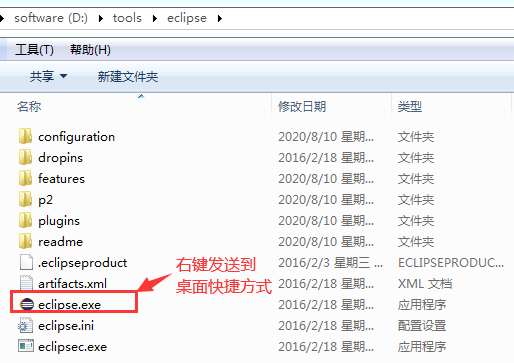Screen dimensions: 514x363
Task: Sort by the 修改日期 column header
Action: click(302, 107)
